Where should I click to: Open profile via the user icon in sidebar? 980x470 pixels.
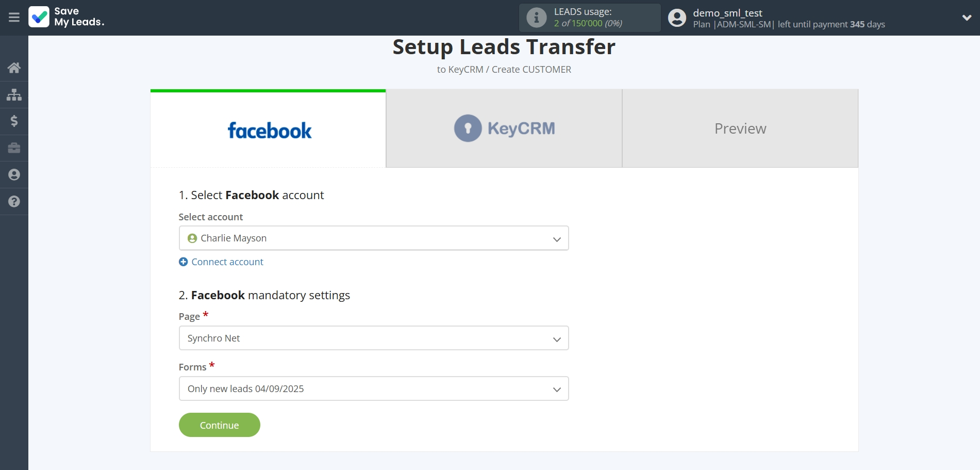14,175
